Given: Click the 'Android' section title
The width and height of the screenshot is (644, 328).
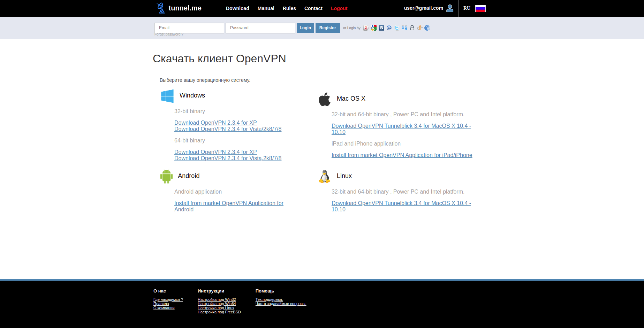Looking at the screenshot, I should point(189,176).
